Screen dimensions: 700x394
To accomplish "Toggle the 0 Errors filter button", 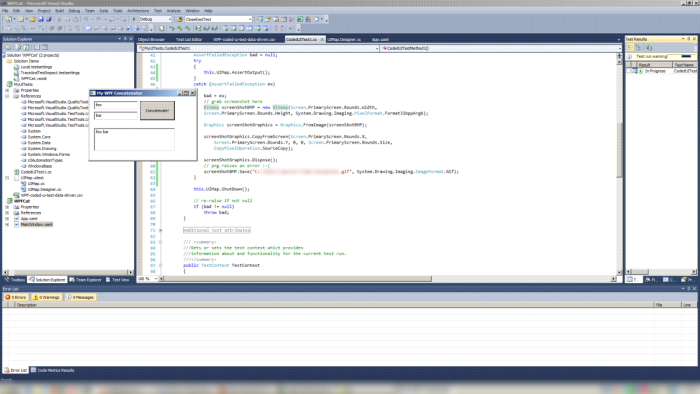I will 16,297.
